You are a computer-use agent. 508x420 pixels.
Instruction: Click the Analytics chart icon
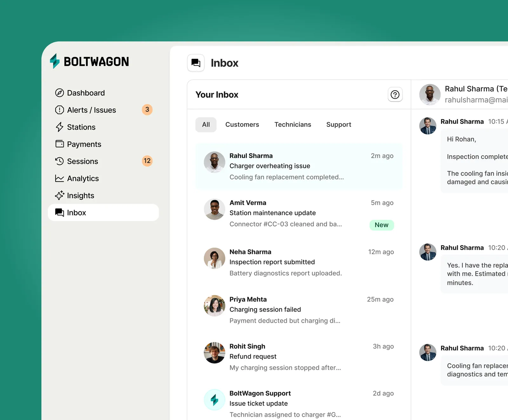(x=59, y=178)
